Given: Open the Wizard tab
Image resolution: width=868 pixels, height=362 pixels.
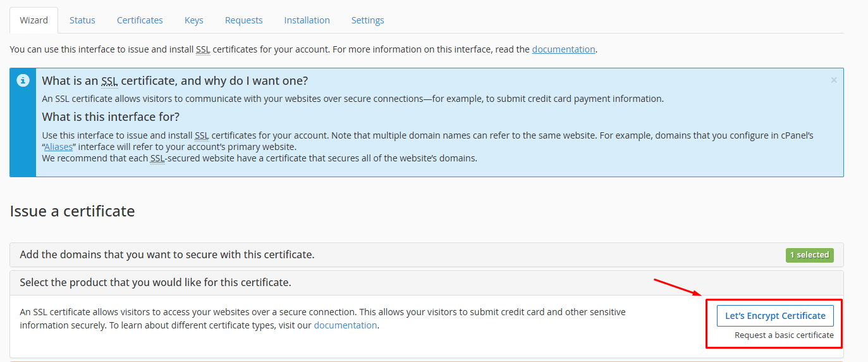Looking at the screenshot, I should 34,20.
